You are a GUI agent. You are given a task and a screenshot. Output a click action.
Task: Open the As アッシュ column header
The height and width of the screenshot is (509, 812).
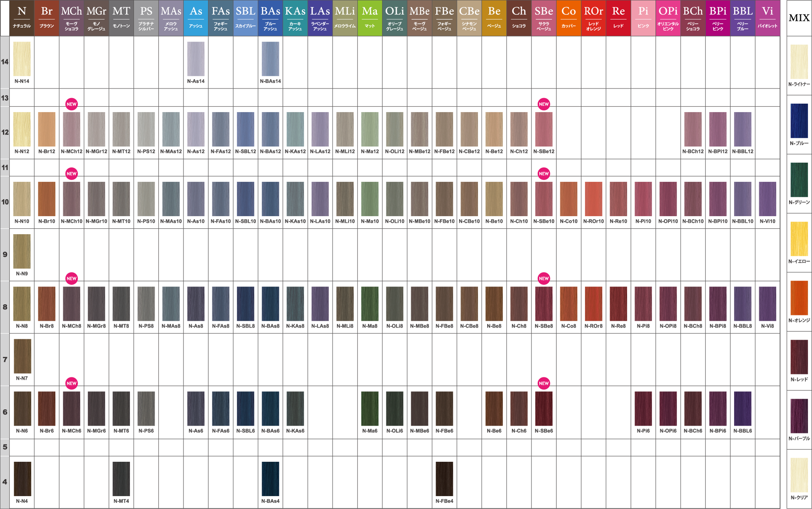click(x=196, y=18)
